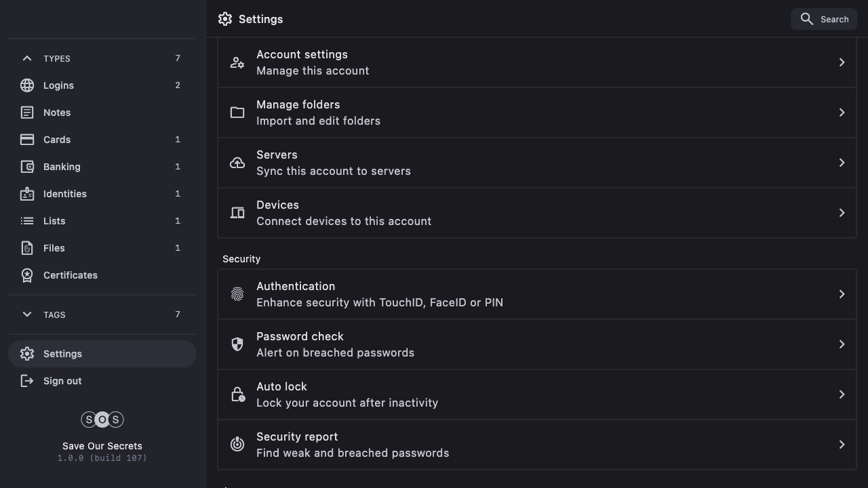Viewport: 868px width, 488px height.
Task: Click the Auto lock padlock icon
Action: [x=237, y=394]
